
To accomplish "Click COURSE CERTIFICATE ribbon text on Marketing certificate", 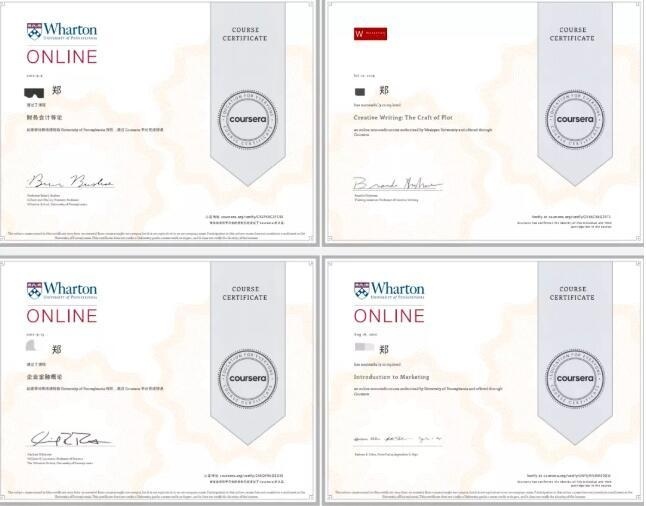I will coord(572,293).
